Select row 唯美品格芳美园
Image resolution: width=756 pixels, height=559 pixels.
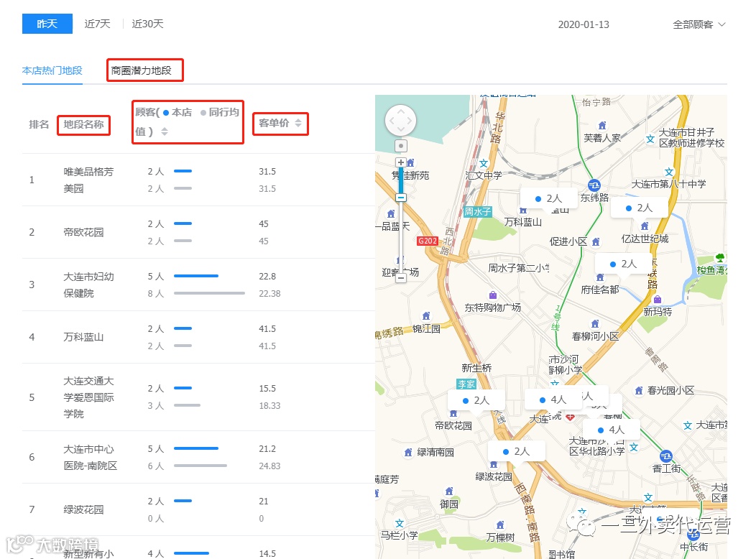pyautogui.click(x=198, y=180)
